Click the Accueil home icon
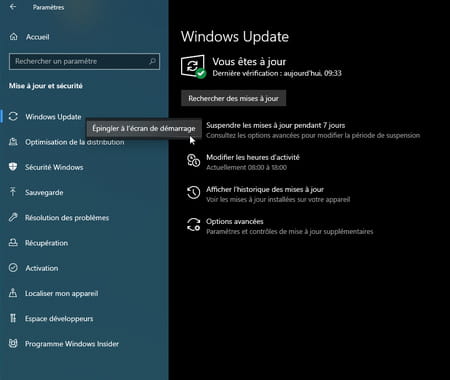 13,37
